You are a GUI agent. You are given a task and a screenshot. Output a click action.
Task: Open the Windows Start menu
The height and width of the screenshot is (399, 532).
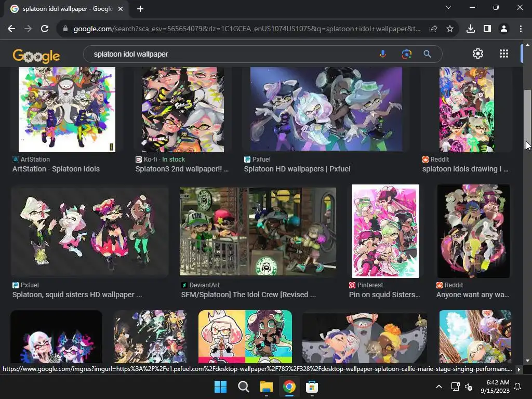point(220,387)
